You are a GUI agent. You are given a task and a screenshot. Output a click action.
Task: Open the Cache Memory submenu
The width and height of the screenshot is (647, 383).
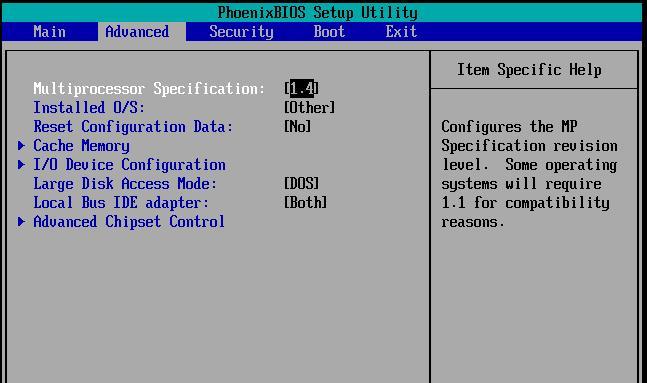81,146
